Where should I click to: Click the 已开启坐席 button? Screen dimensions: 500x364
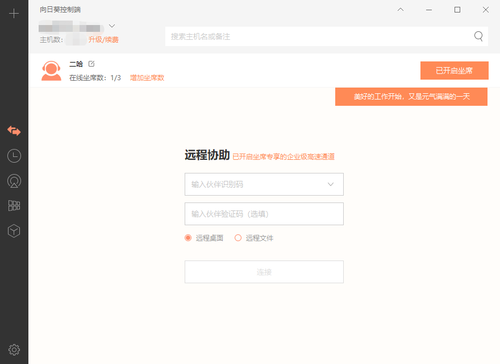point(454,70)
